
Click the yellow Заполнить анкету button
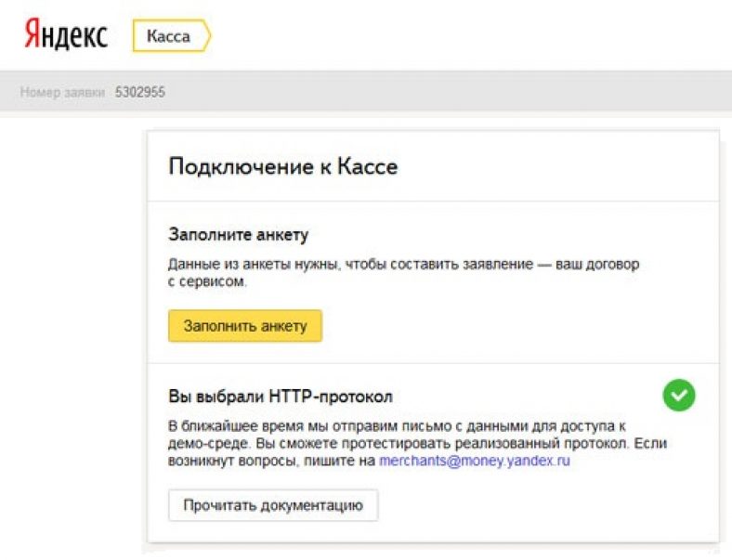pyautogui.click(x=245, y=326)
